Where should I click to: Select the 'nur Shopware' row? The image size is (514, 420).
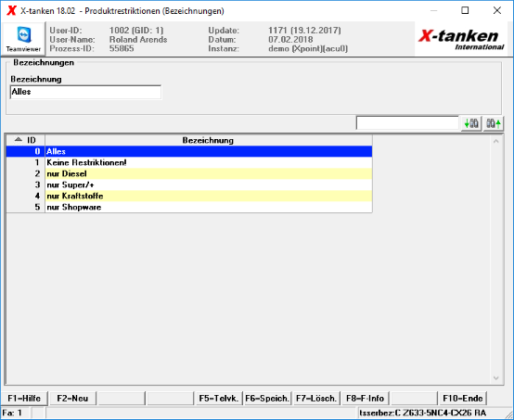(x=189, y=207)
